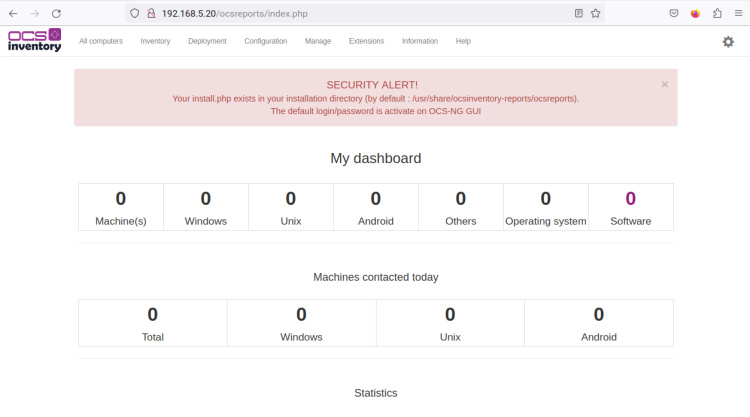
Task: Click the Software count link
Action: point(630,199)
